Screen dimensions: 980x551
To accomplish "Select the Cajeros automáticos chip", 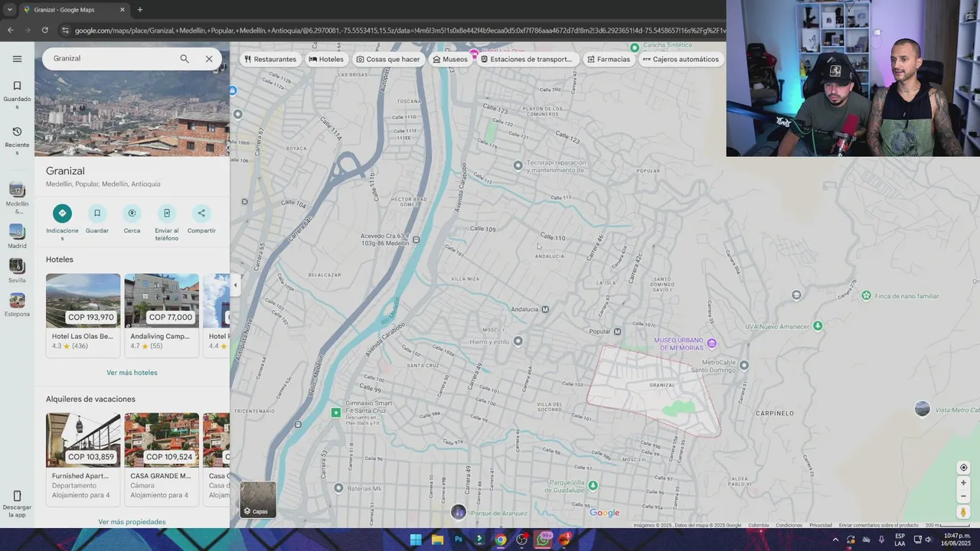I will pyautogui.click(x=681, y=59).
